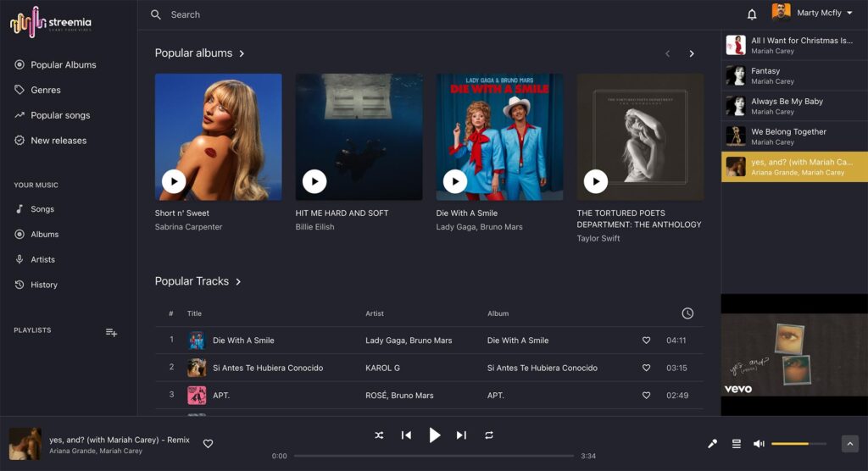Like the currently playing song
The width and height of the screenshot is (868, 471).
tap(208, 444)
